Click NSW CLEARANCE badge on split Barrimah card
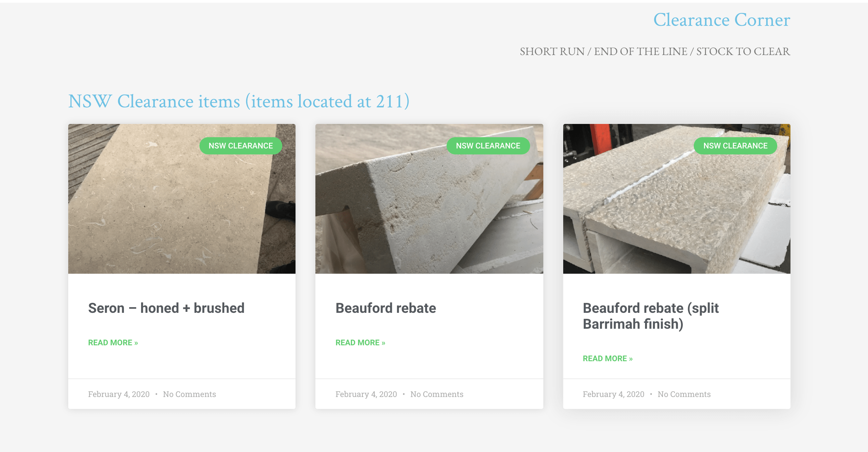 (735, 145)
